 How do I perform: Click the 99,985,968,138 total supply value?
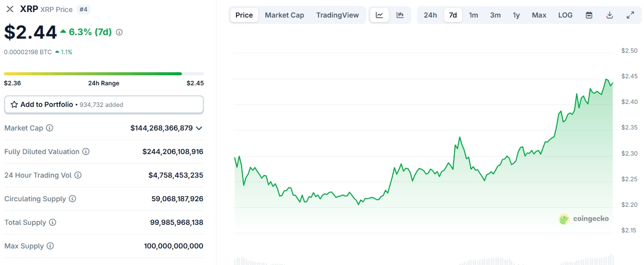click(x=177, y=222)
